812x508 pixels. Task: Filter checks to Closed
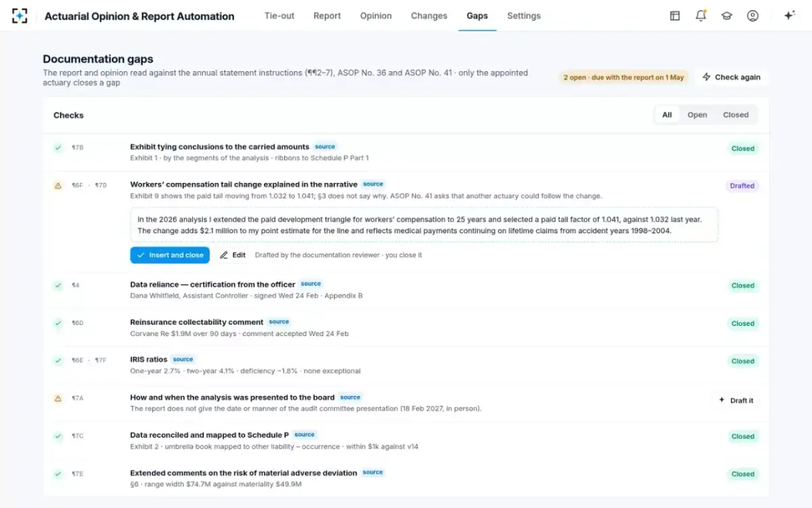click(x=736, y=115)
